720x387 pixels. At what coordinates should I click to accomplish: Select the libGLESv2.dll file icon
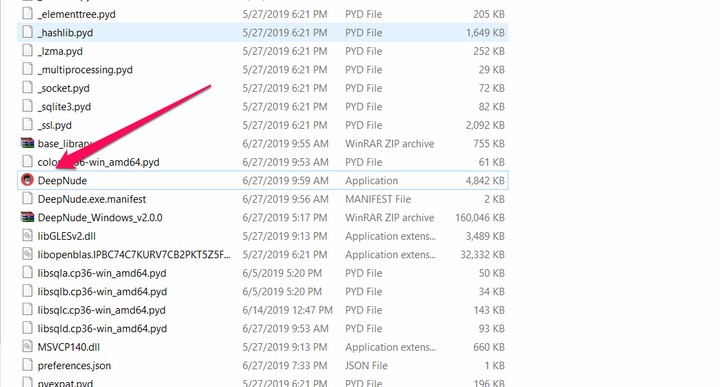(x=28, y=236)
